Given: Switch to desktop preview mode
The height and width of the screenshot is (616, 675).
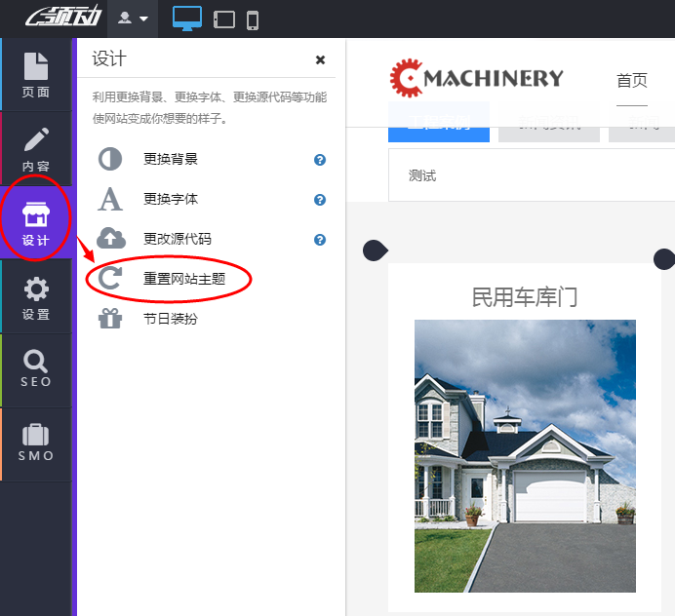Looking at the screenshot, I should point(187,19).
